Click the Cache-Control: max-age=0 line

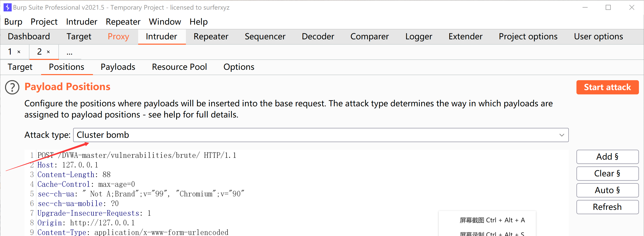click(x=86, y=184)
